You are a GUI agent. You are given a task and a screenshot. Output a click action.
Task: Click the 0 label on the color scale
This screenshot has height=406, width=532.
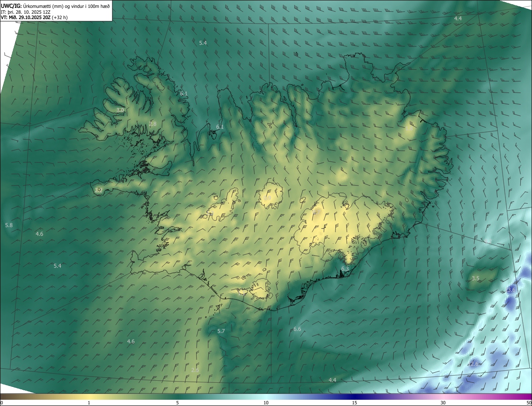tap(2, 403)
